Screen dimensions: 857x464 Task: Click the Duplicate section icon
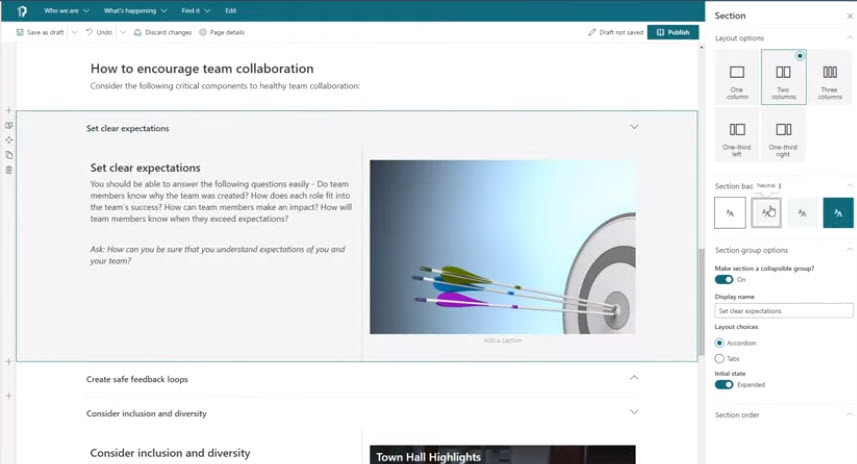9,155
